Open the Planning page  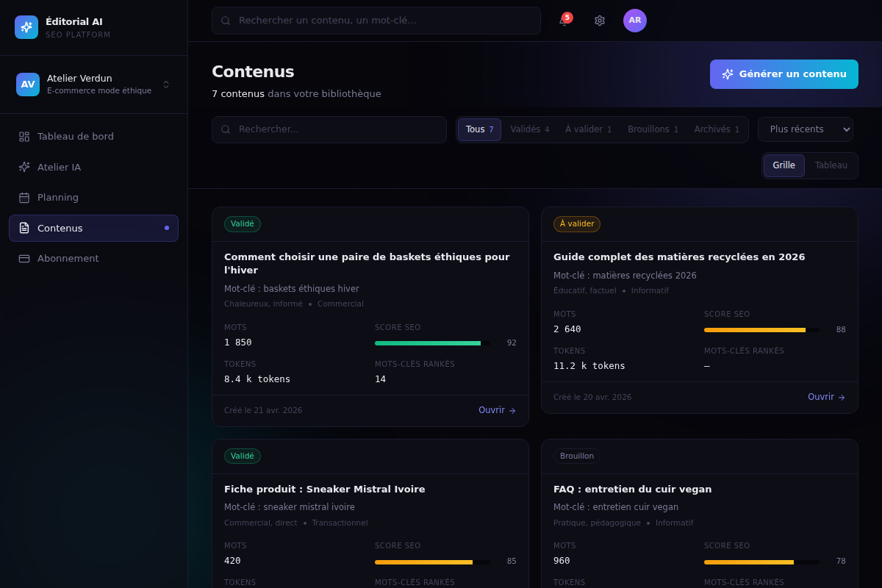click(93, 198)
